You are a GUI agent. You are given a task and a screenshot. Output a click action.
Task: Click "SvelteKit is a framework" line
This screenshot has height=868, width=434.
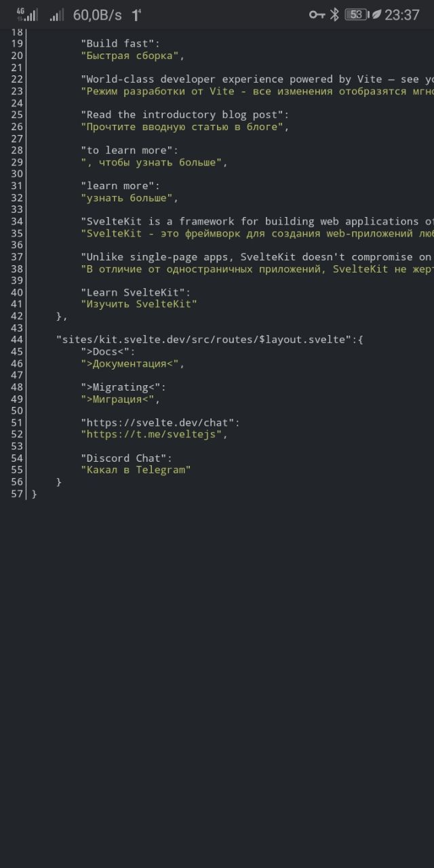tap(257, 221)
